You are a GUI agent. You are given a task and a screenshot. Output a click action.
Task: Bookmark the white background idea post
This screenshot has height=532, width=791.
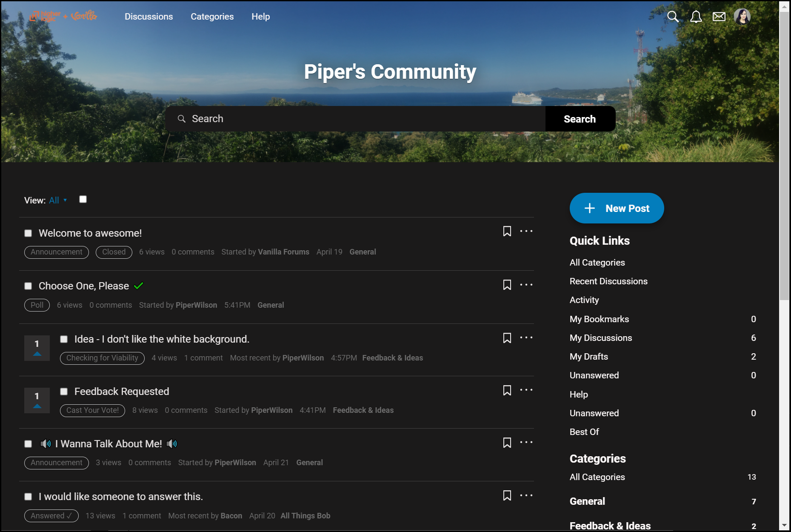point(507,338)
